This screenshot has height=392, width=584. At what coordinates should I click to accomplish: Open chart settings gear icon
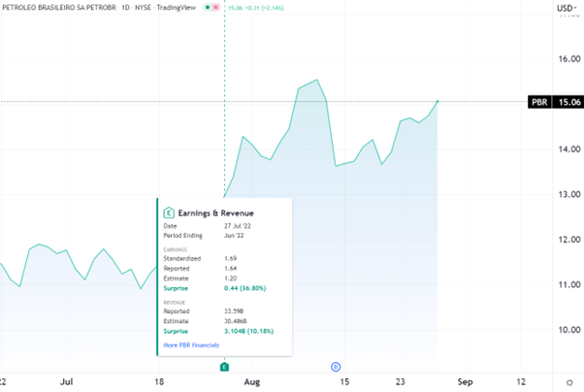pos(569,382)
